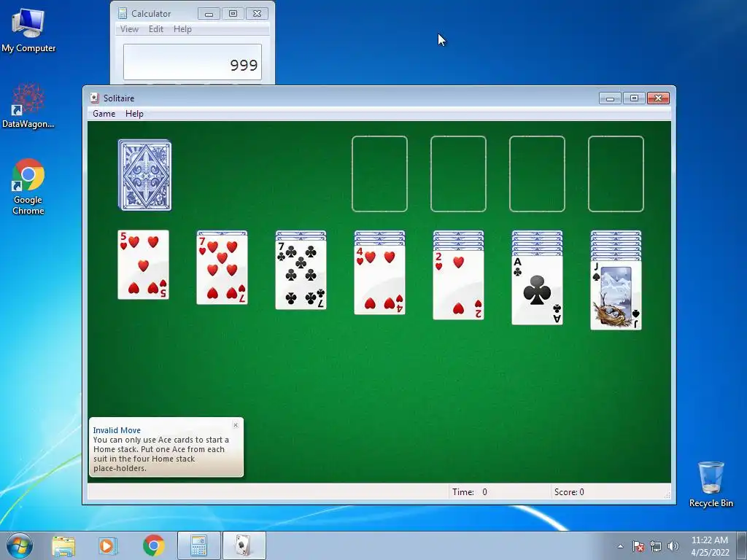Open the Windows Start menu

pos(20,545)
